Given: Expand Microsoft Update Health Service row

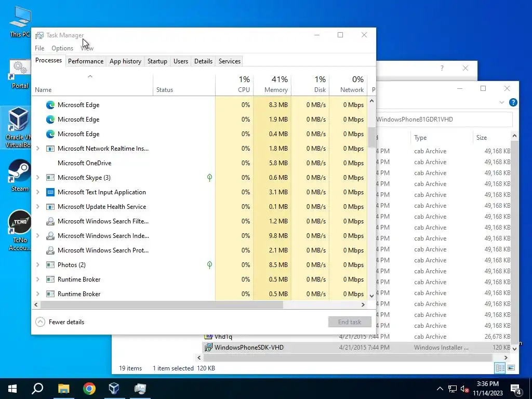Looking at the screenshot, I should (x=37, y=207).
